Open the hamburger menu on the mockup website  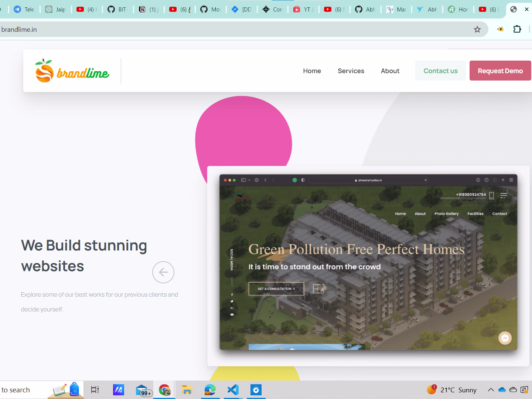pos(504,195)
